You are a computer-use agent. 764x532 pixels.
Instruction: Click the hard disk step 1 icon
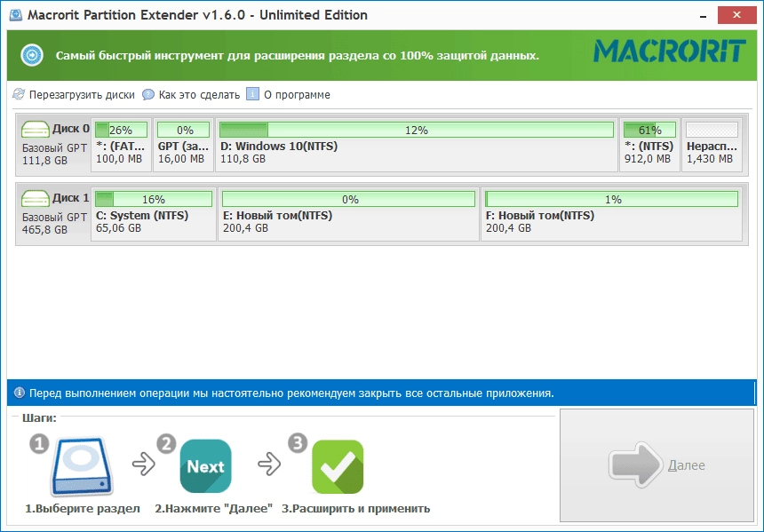[82, 466]
